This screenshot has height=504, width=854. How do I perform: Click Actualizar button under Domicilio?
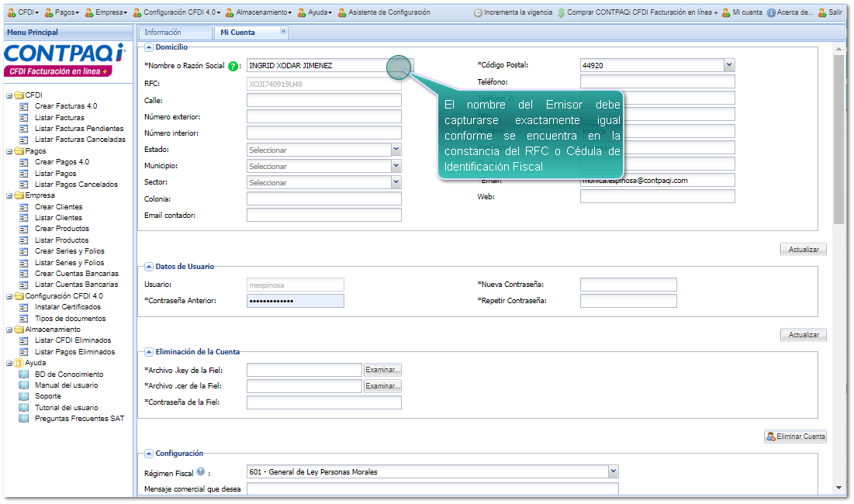click(x=803, y=250)
